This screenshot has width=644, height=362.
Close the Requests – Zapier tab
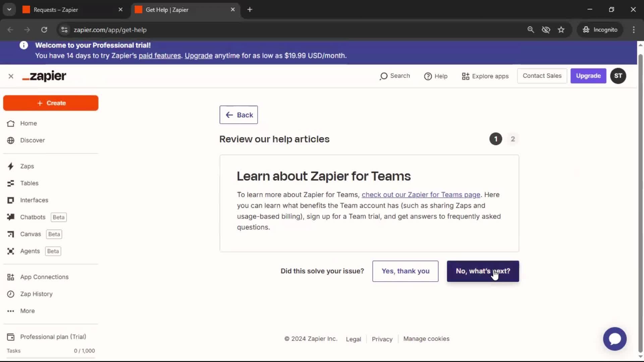pos(120,10)
